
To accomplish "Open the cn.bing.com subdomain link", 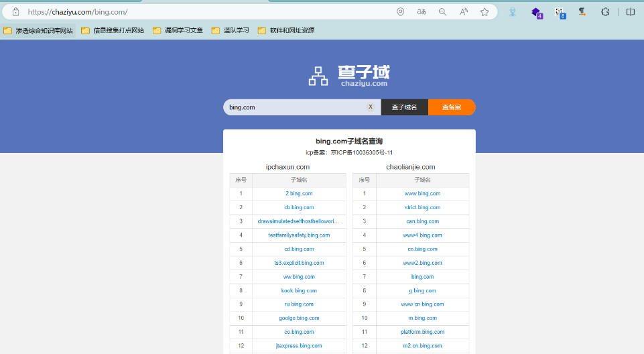I will click(x=422, y=249).
